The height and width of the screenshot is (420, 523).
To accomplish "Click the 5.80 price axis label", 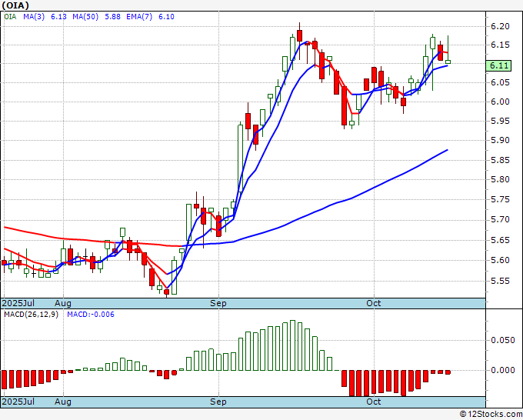I will [501, 179].
